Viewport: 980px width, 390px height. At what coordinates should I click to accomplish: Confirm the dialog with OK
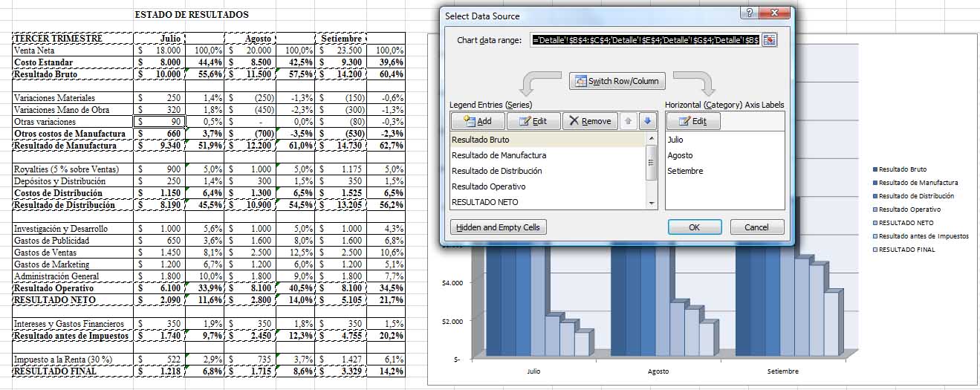(x=694, y=227)
